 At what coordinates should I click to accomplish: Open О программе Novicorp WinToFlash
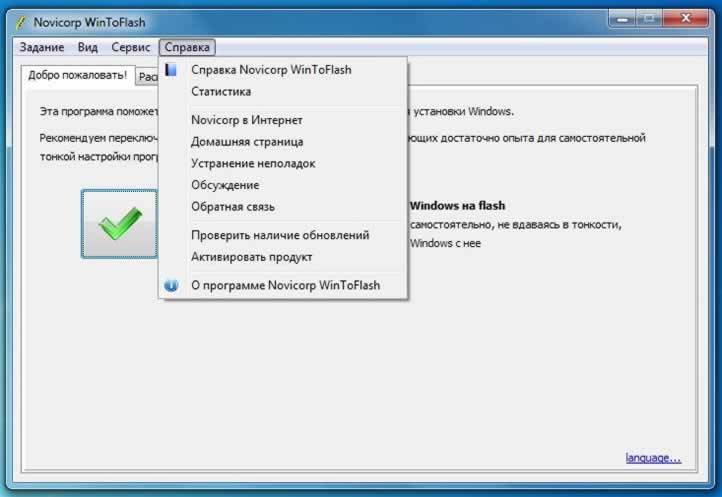coord(283,286)
